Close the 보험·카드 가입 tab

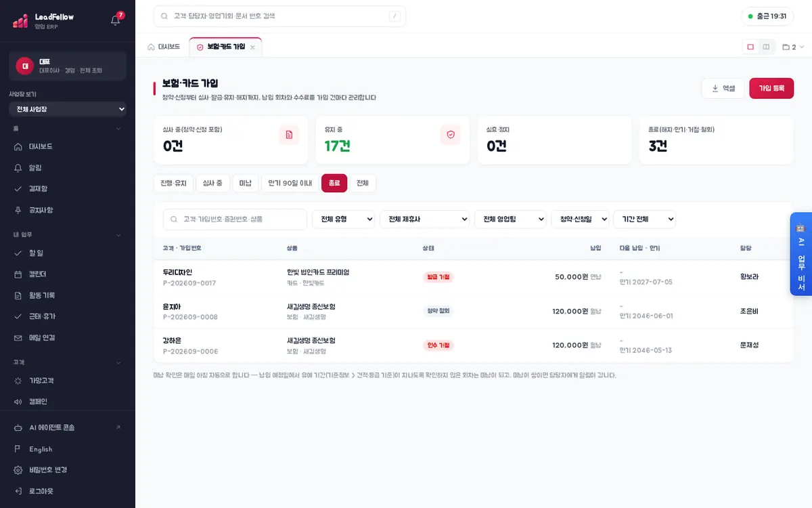coord(252,47)
